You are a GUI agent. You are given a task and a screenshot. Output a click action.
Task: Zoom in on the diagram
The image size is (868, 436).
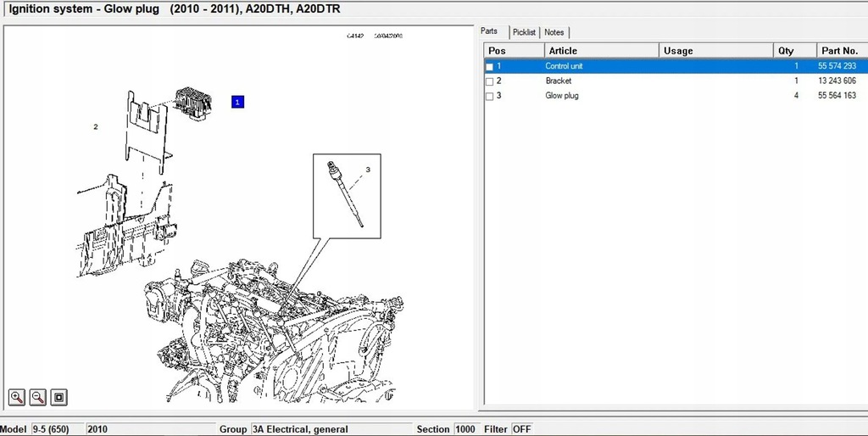17,397
